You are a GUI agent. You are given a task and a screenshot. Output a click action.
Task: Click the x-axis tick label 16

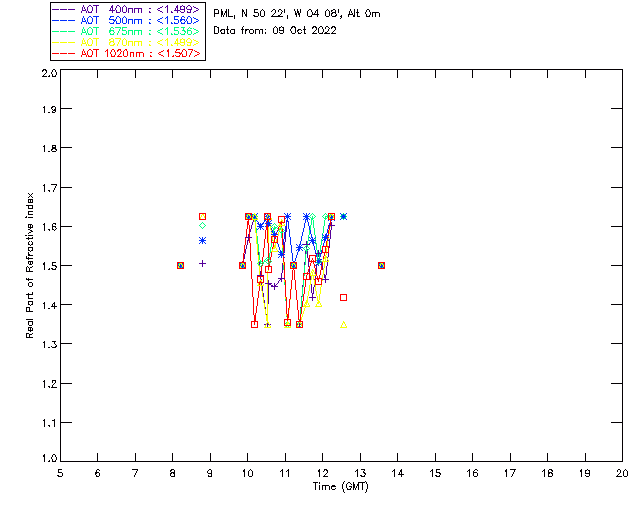coord(472,473)
